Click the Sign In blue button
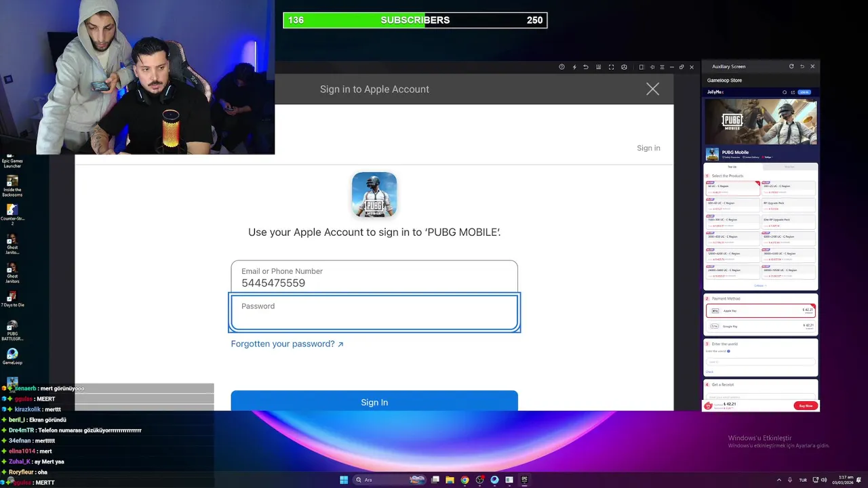This screenshot has width=868, height=488. click(x=374, y=401)
